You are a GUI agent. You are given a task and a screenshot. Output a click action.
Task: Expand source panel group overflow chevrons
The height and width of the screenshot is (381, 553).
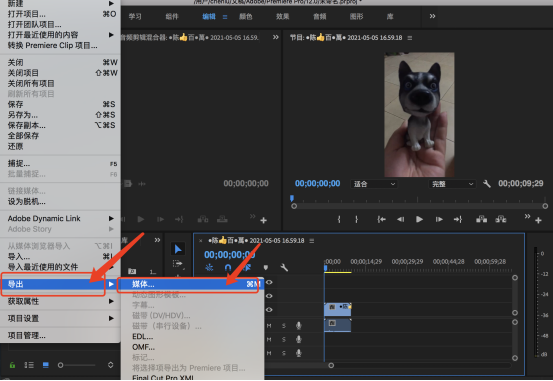[x=275, y=37]
